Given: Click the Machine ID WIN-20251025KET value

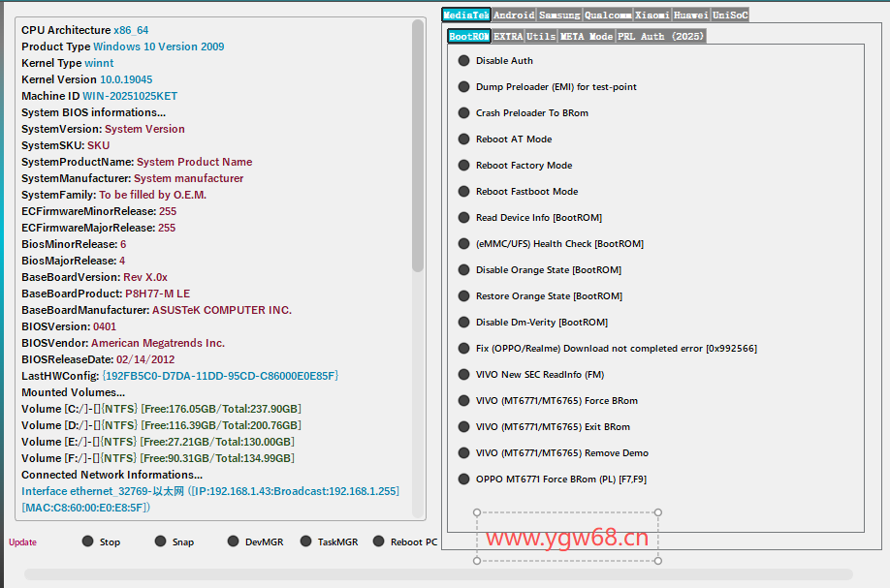Looking at the screenshot, I should (130, 96).
